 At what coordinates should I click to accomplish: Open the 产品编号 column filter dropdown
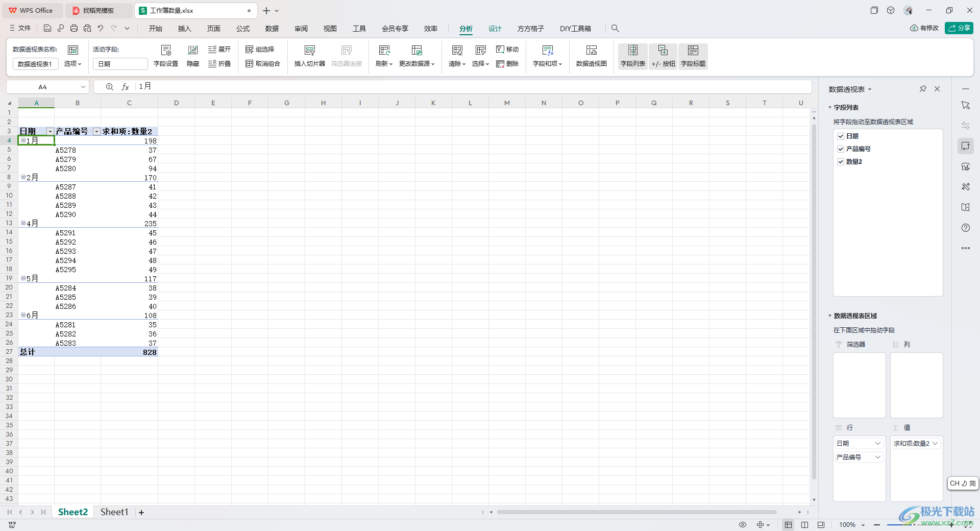coord(96,132)
